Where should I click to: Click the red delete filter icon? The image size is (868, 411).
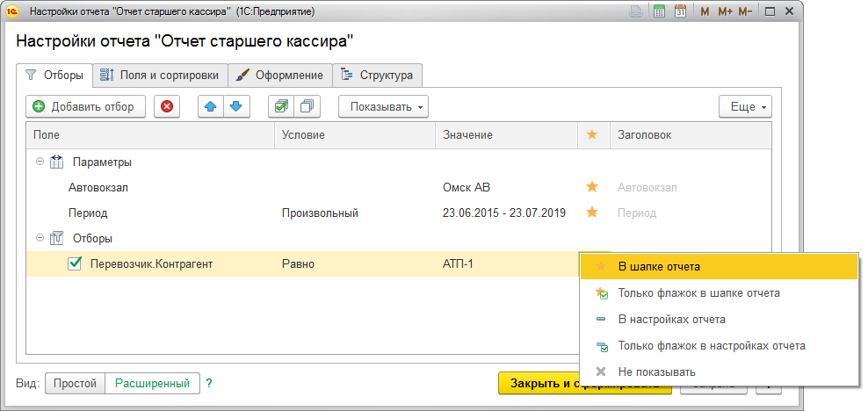click(x=167, y=106)
